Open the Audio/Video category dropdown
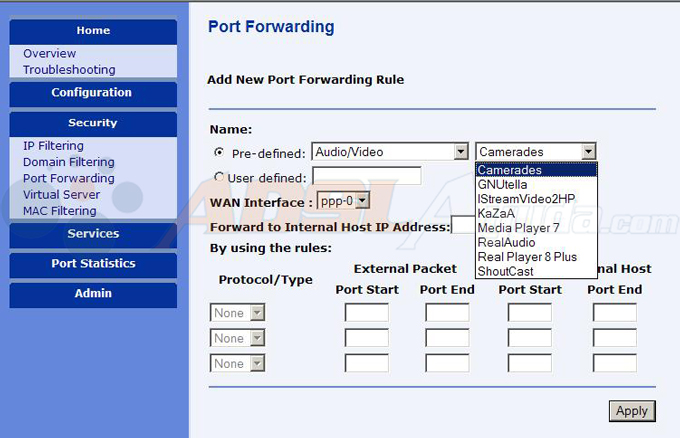Screen dimensions: 680x438 pyautogui.click(x=390, y=152)
